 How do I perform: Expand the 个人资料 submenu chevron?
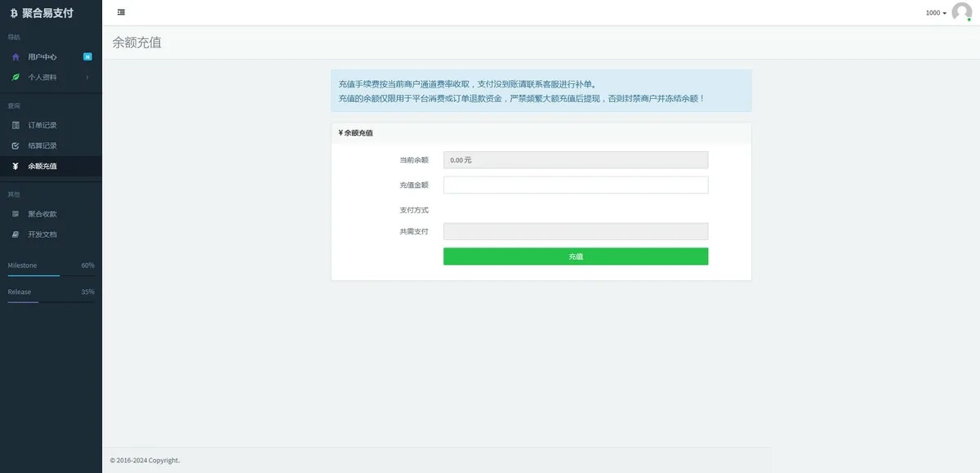coord(87,78)
